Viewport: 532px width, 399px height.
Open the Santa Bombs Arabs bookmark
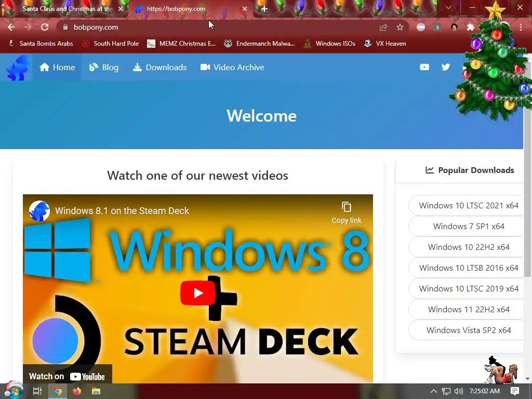(41, 44)
